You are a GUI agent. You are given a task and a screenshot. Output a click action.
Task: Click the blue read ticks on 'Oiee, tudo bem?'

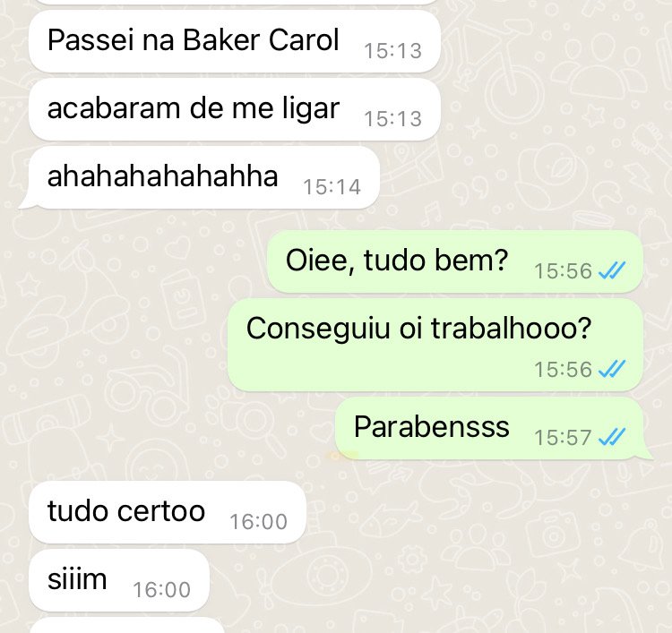pos(612,270)
